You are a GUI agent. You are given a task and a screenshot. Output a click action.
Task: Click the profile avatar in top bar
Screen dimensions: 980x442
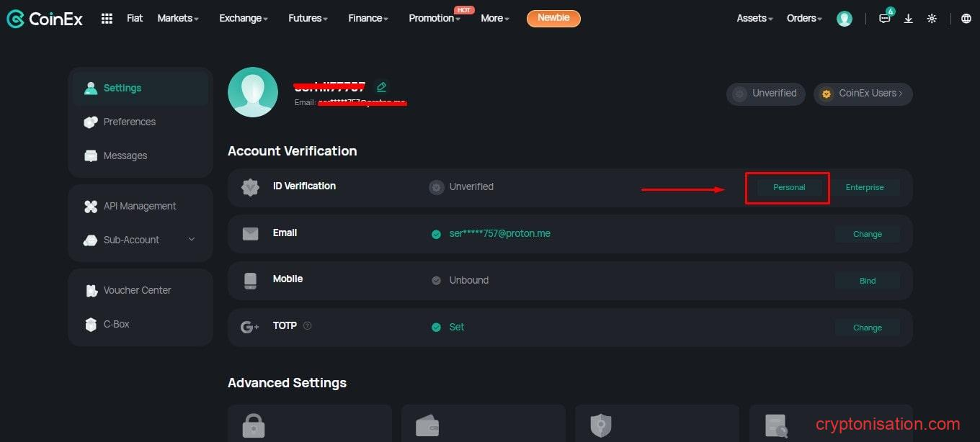coord(845,19)
